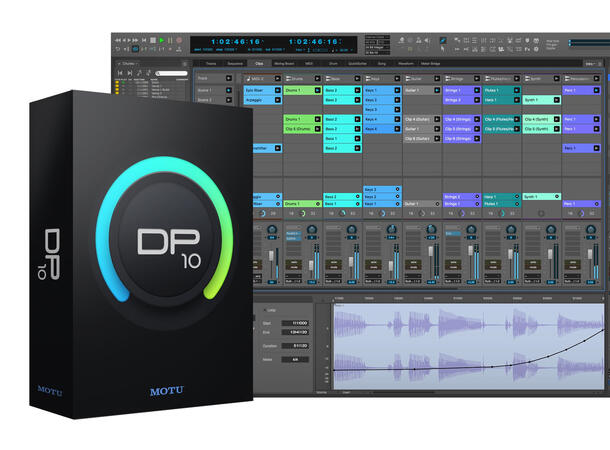
Task: Click the End value field
Action: click(x=295, y=333)
